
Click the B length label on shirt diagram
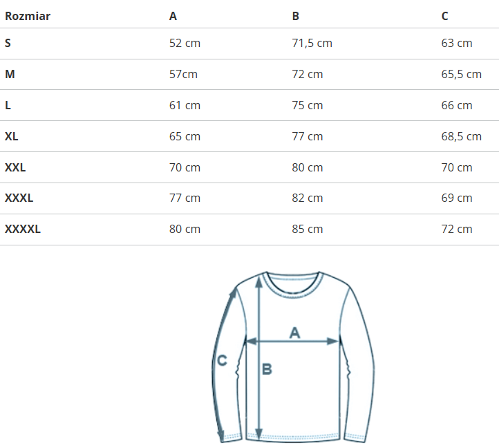(x=267, y=370)
